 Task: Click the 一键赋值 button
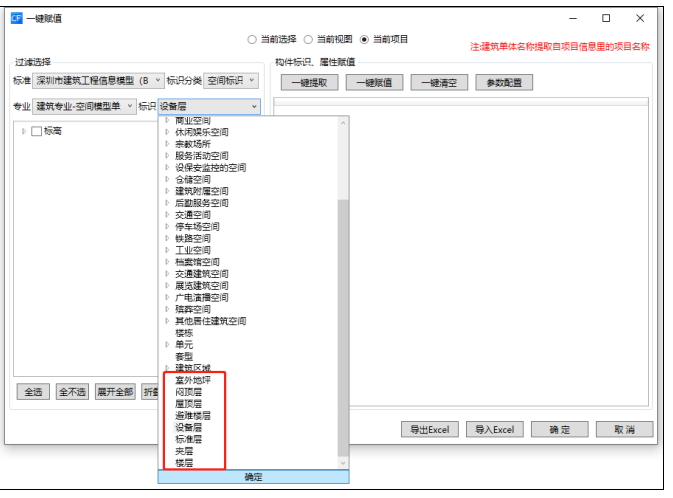[374, 82]
